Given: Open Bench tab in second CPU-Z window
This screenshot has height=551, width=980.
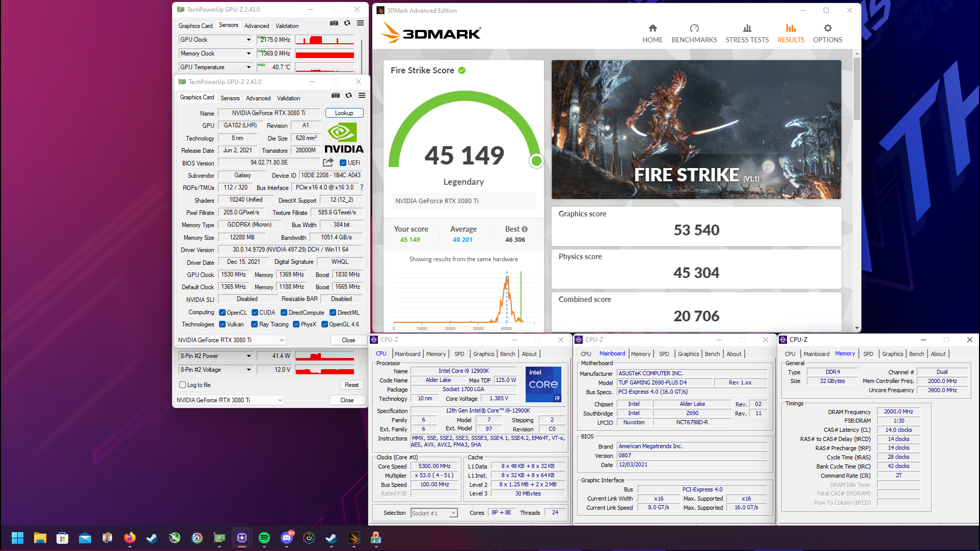Looking at the screenshot, I should [x=713, y=354].
